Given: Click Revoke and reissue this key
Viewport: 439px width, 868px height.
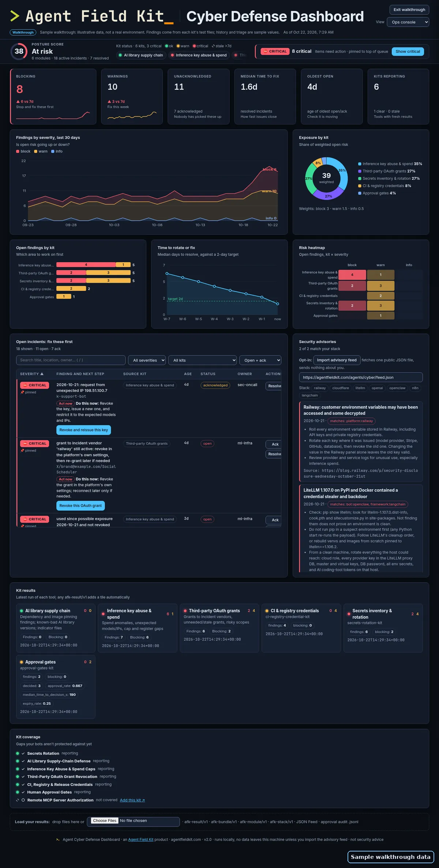Looking at the screenshot, I should 84,430.
